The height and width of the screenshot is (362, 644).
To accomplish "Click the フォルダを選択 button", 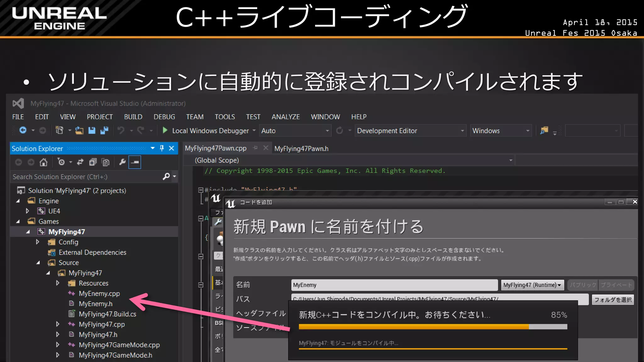I will tap(613, 300).
